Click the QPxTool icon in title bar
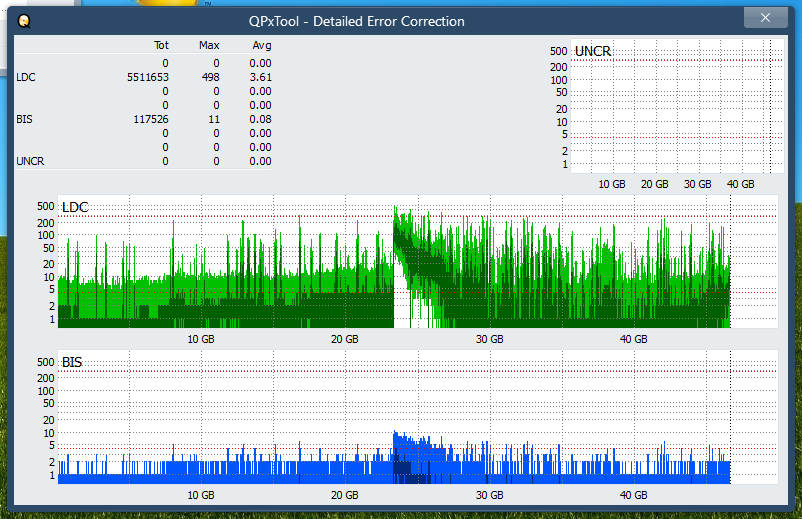Viewport: 802px width, 519px height. coord(24,20)
